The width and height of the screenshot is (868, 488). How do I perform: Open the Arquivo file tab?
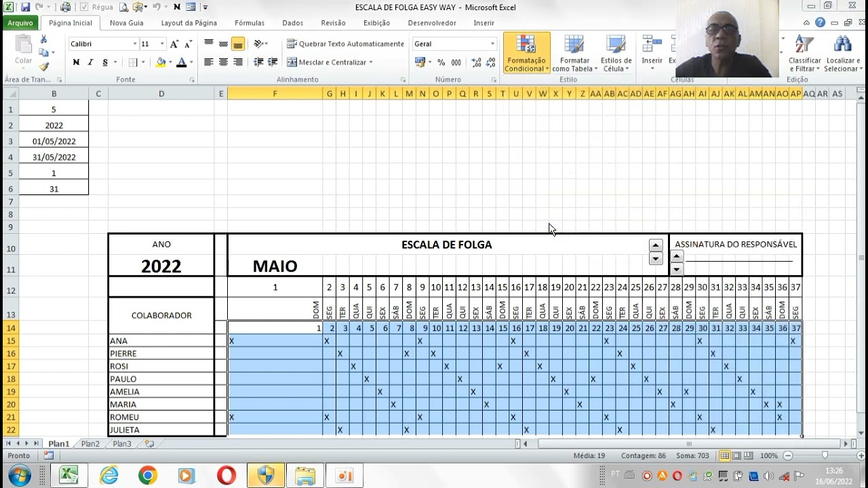(20, 23)
